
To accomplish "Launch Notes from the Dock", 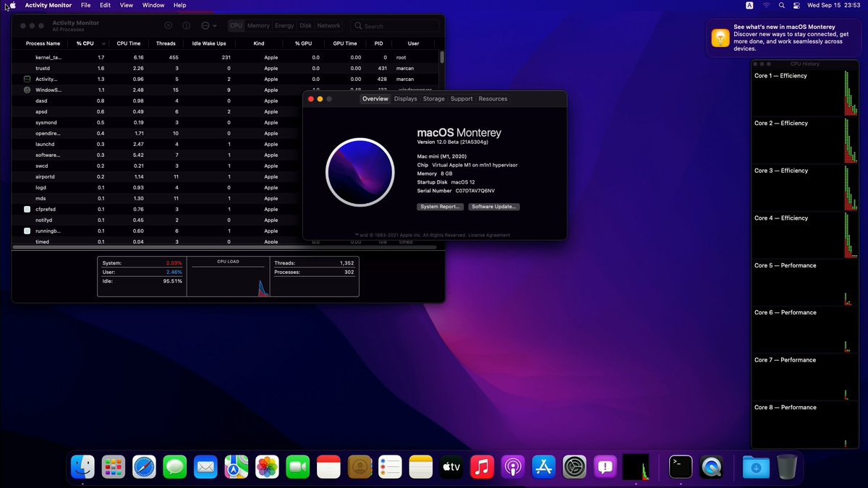I will coord(420,467).
